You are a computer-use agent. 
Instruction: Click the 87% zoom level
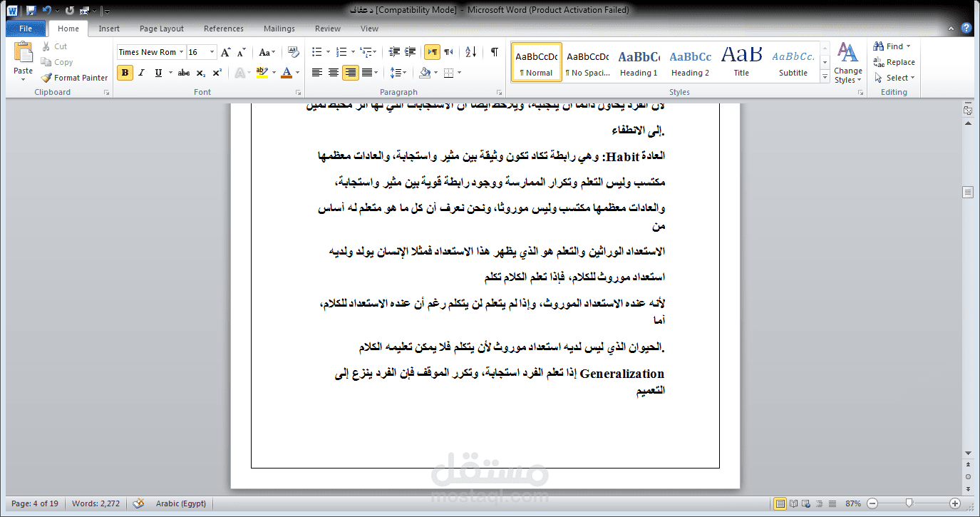853,503
